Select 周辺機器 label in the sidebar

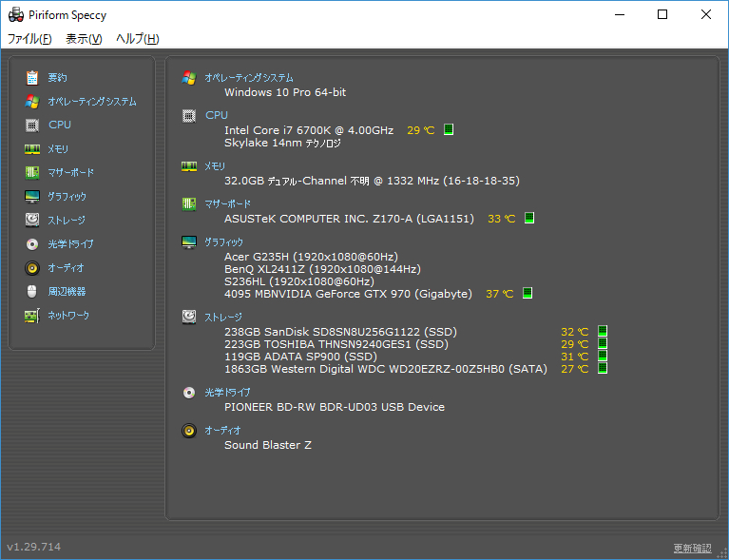[x=67, y=292]
